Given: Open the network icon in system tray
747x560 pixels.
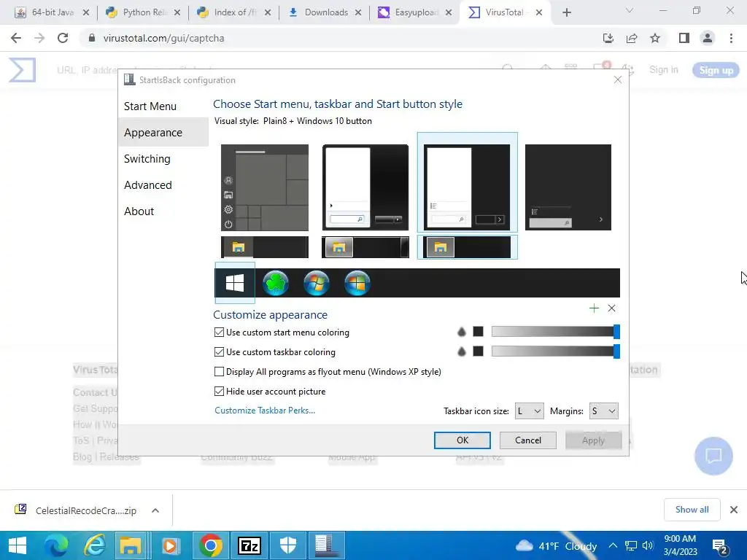Looking at the screenshot, I should (x=631, y=545).
